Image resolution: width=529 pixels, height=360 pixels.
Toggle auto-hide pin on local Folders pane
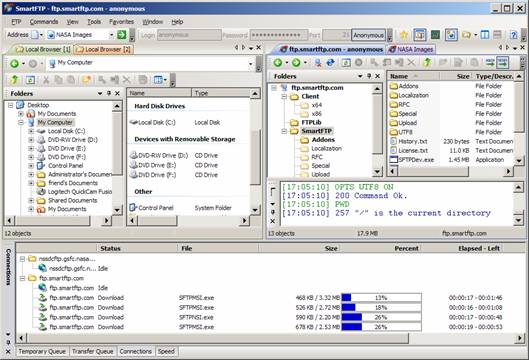point(109,93)
